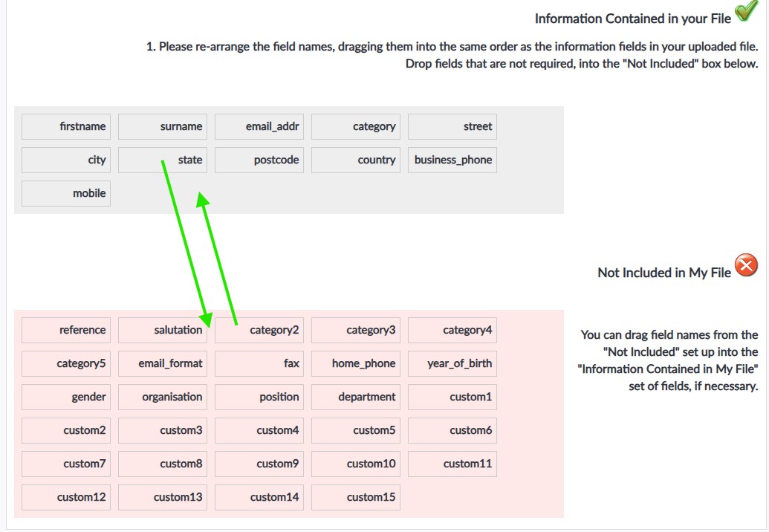Select the year_of_birth field box

452,363
